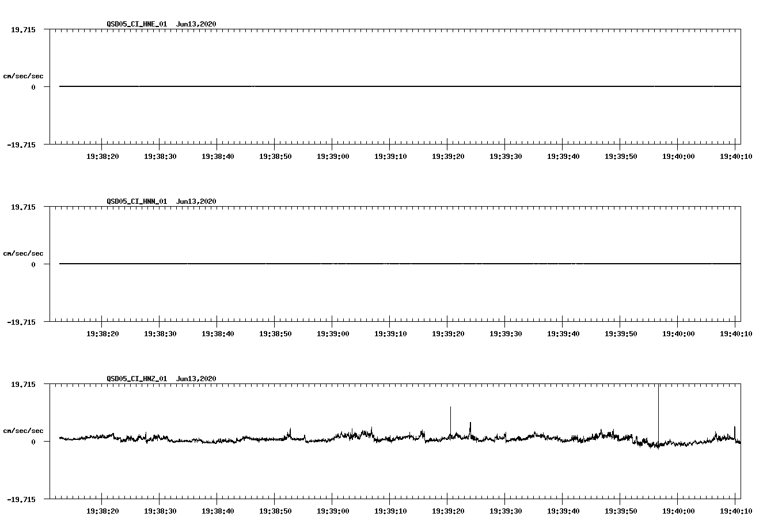The width and height of the screenshot is (782, 532).
Task: Click the QSD05_CI_HNN_01 Jun13,2020 title
Action: tap(161, 202)
